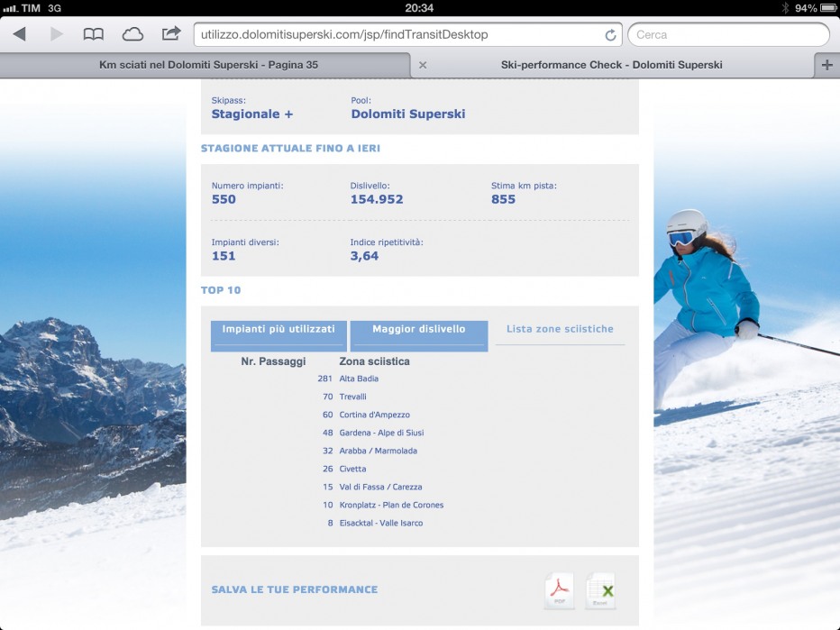Screen dimensions: 840x630
Task: Click Zona sciistica column header
Action: (374, 361)
